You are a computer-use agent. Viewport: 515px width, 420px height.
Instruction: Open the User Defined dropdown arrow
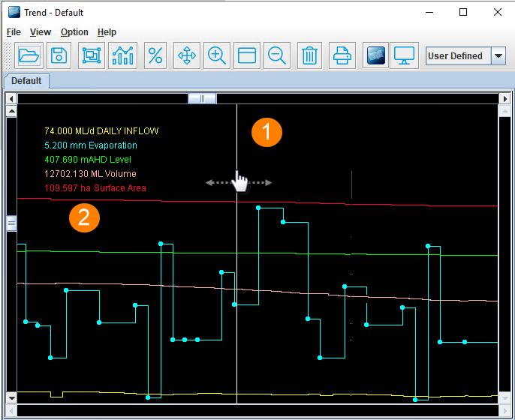498,56
